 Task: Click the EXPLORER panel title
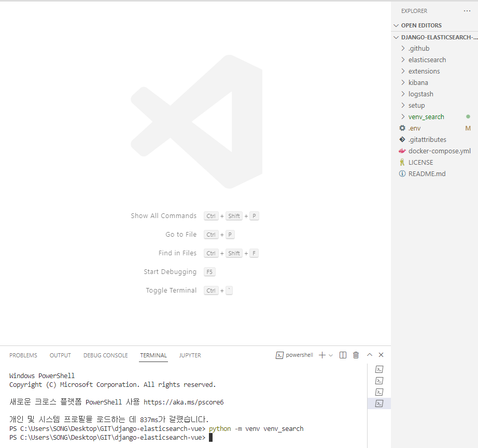click(x=414, y=11)
